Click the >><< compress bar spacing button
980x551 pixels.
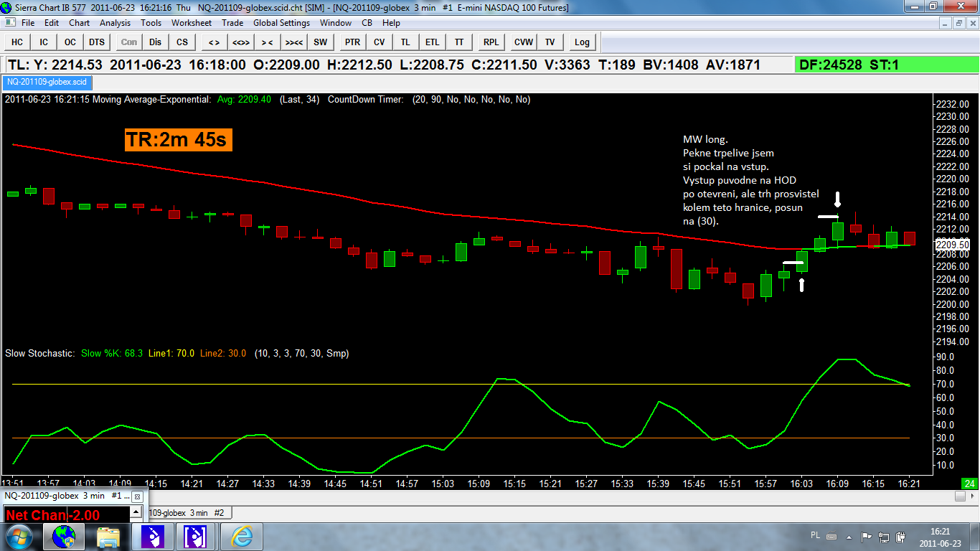pos(293,42)
